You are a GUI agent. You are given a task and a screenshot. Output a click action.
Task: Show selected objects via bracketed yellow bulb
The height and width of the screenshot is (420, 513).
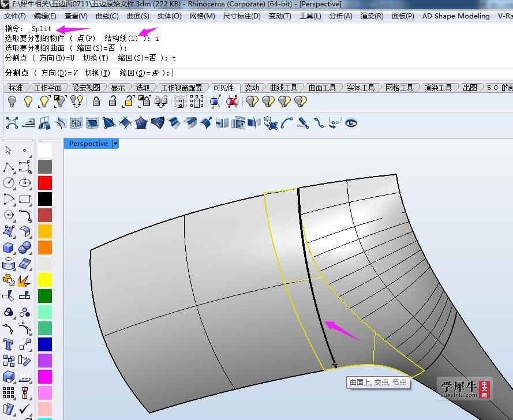44,102
